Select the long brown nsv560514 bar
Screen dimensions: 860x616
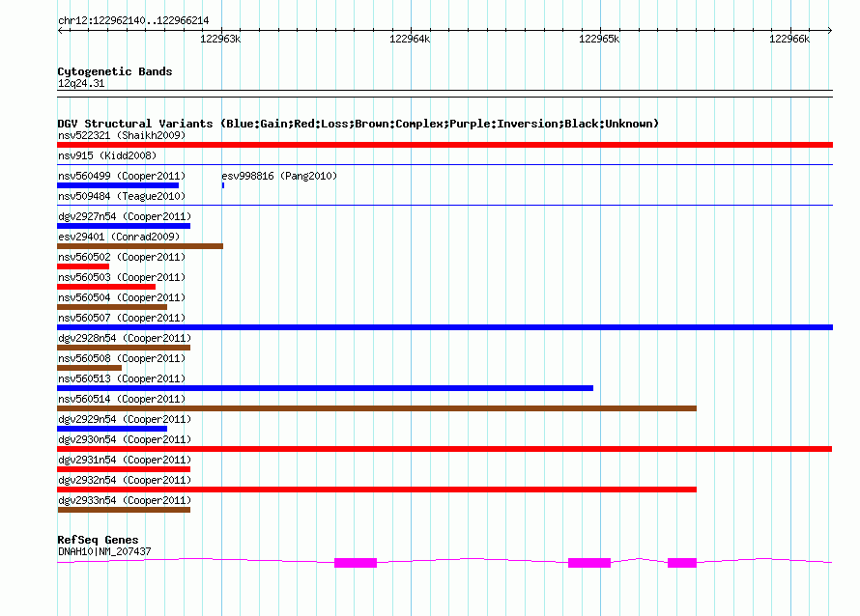coord(377,408)
